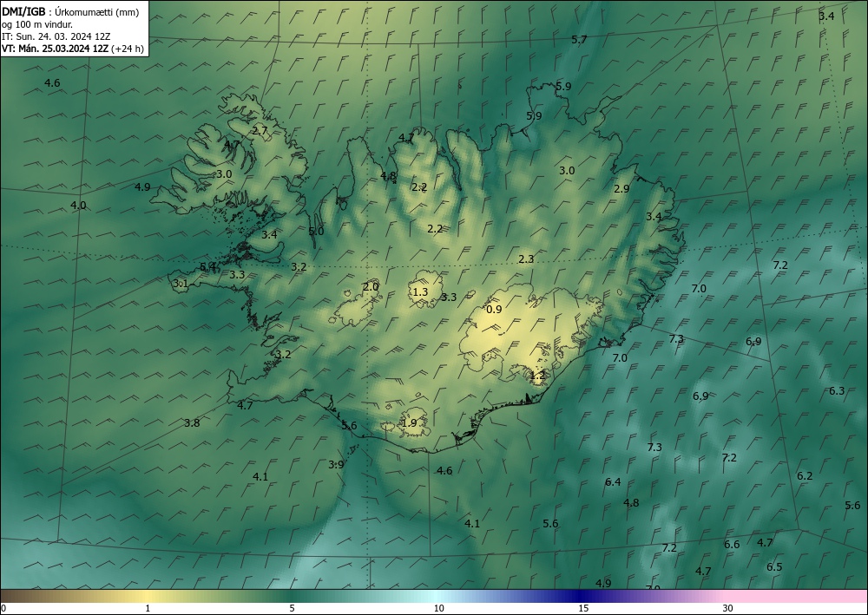Click the '10' label on the color scale

click(439, 608)
